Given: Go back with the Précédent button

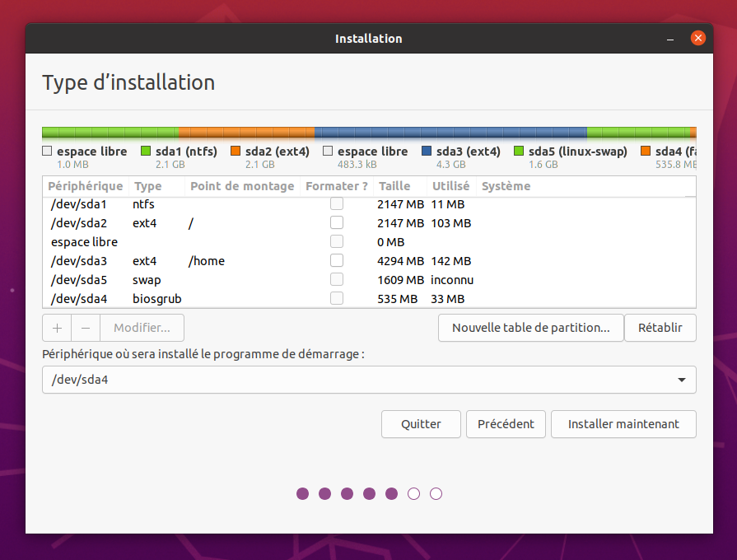Looking at the screenshot, I should pyautogui.click(x=506, y=424).
